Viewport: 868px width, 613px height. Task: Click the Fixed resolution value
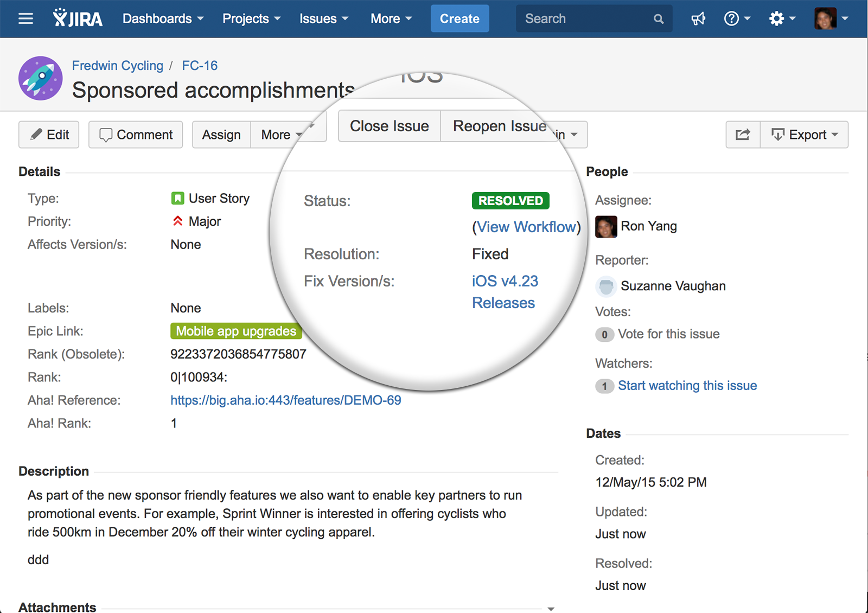[490, 254]
